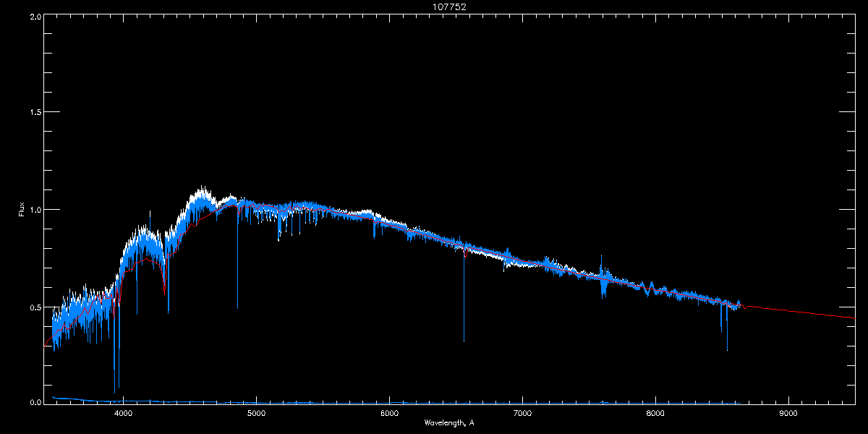Click the plot title 107752

[x=449, y=7]
